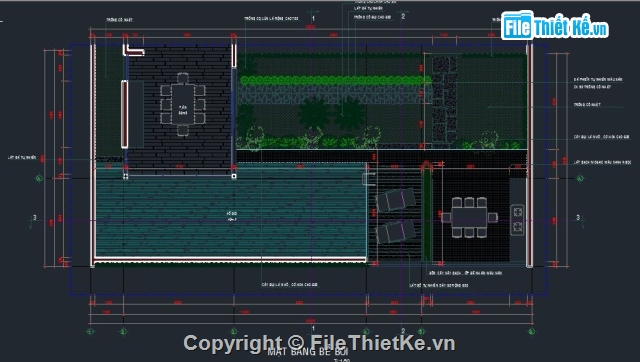
Task: Click the 'TRỒNG CỎ NHẬT' note at top left
Action: [120, 20]
